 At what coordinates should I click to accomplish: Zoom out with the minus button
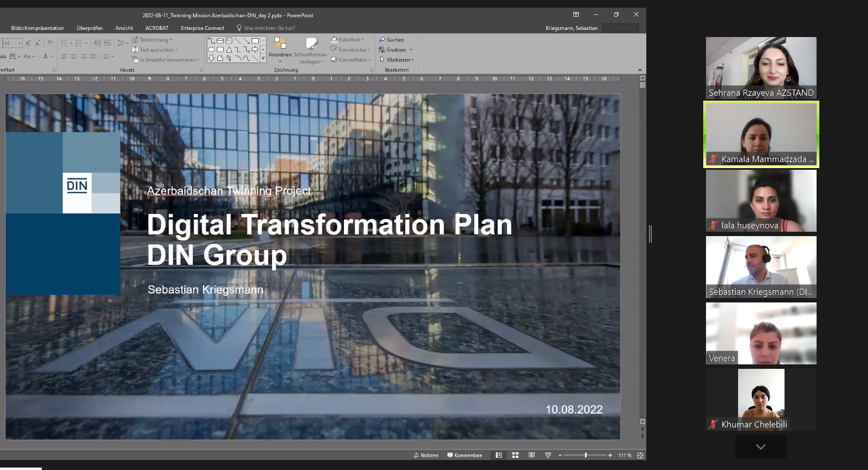[560, 456]
